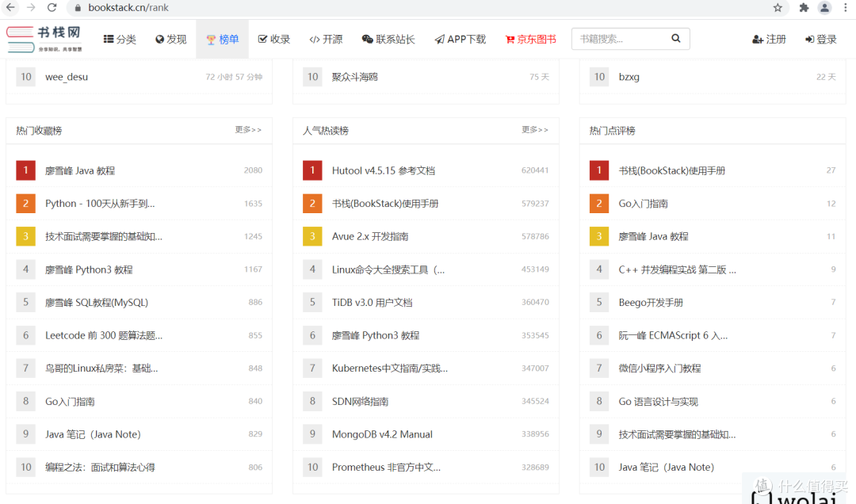This screenshot has height=504, width=856.
Task: Click the browser forward arrow
Action: 31,8
